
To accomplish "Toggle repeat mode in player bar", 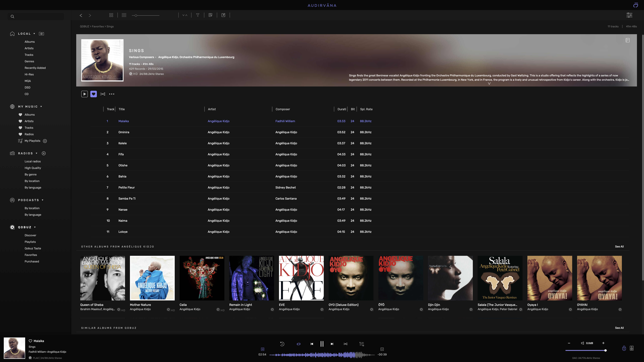I will pos(298,344).
